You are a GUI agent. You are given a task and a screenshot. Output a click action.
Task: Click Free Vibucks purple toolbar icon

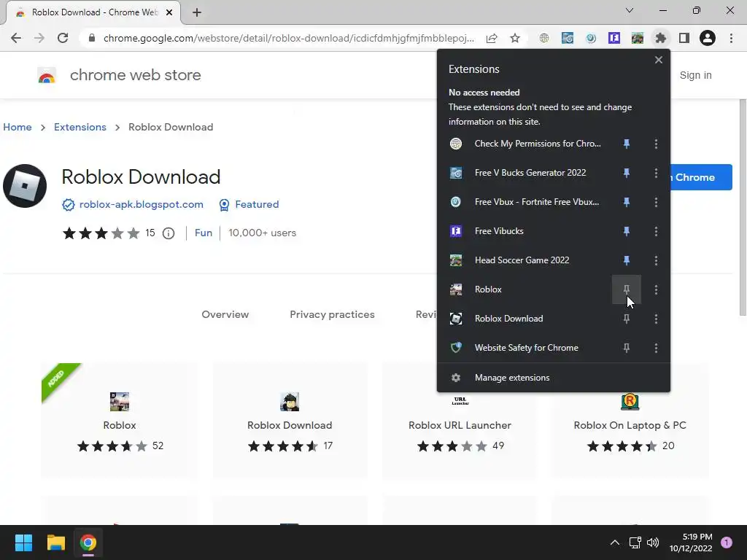614,38
